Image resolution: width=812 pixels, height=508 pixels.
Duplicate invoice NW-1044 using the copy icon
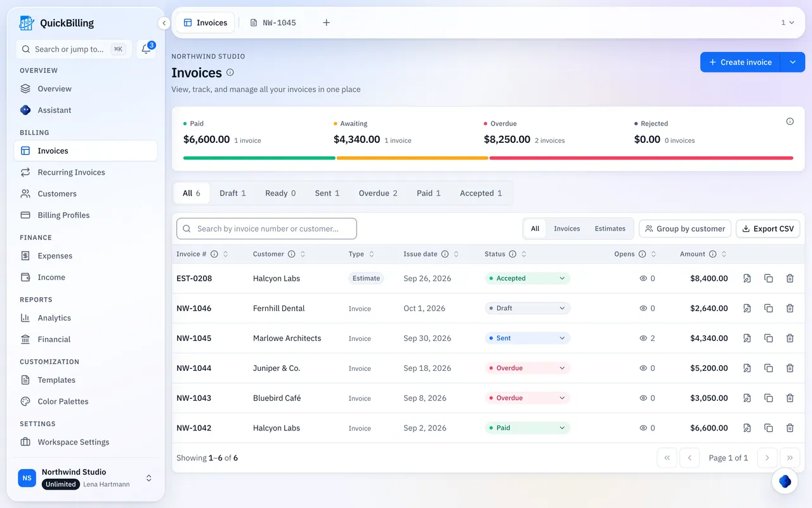[x=768, y=368]
